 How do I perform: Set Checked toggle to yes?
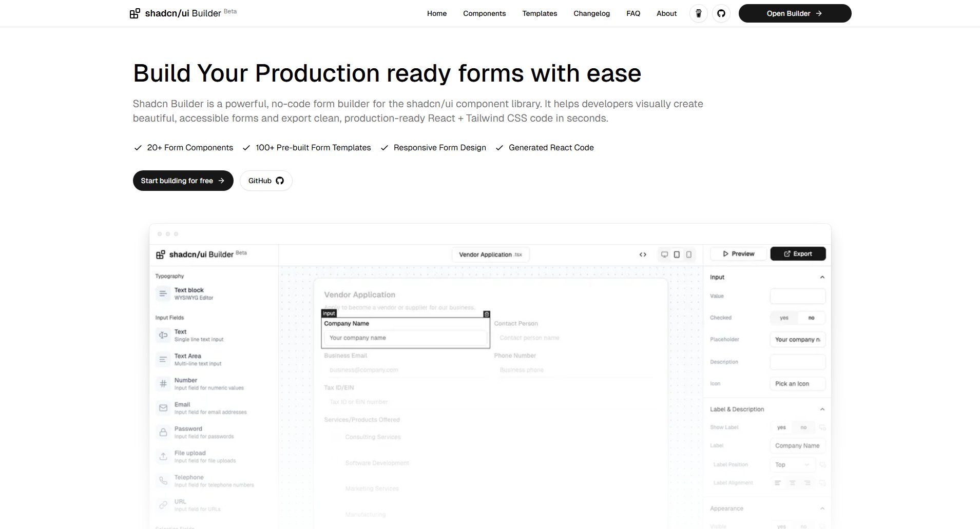[784, 318]
